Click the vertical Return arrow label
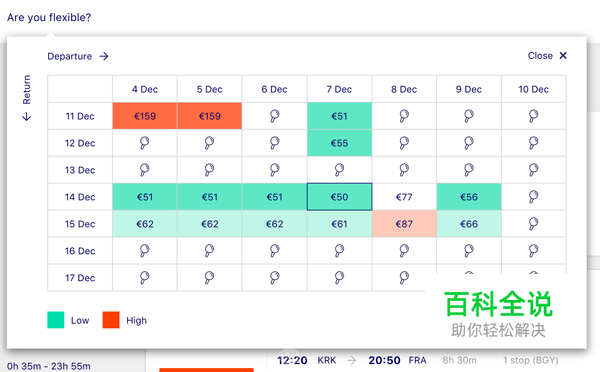 click(x=26, y=98)
